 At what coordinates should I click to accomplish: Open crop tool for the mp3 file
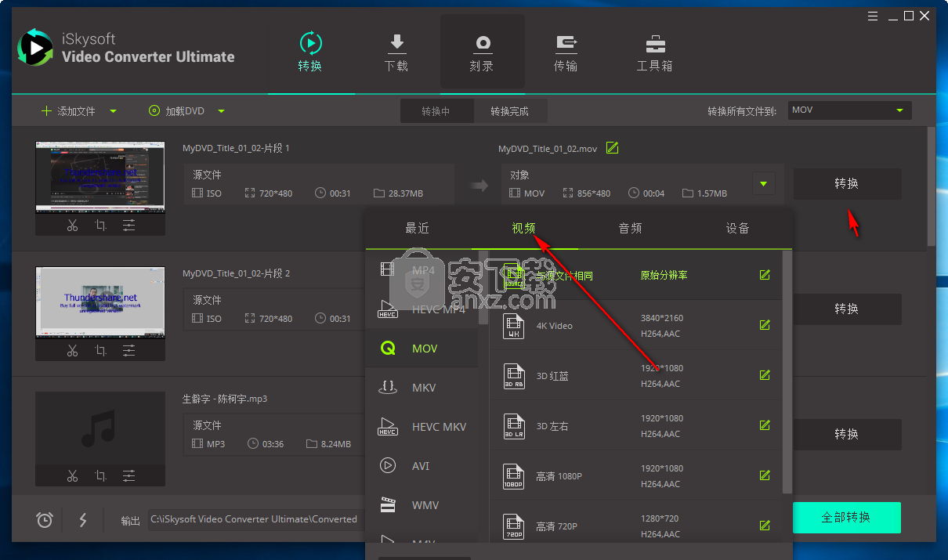pyautogui.click(x=100, y=476)
